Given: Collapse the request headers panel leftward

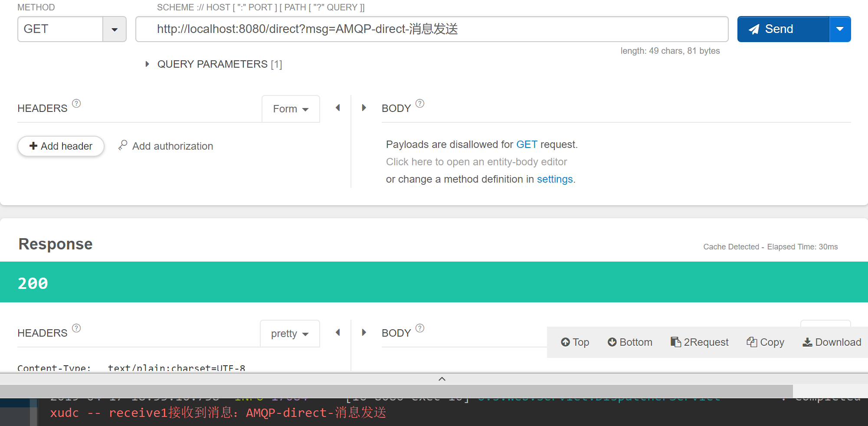Looking at the screenshot, I should click(x=337, y=108).
